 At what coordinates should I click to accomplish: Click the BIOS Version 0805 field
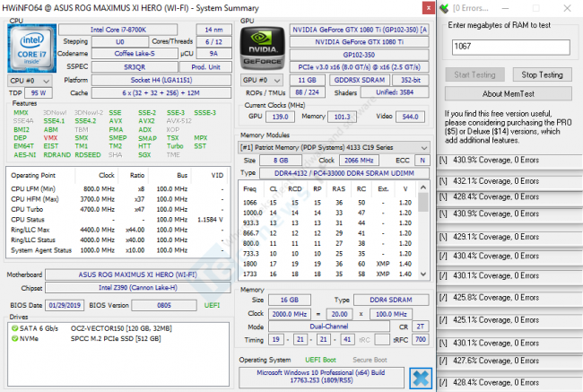164,305
